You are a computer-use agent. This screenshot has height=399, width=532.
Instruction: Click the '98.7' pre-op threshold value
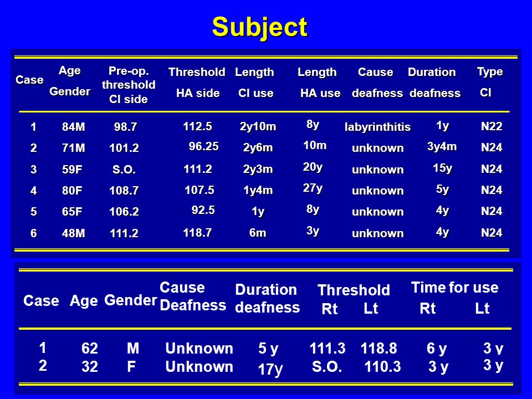[126, 127]
